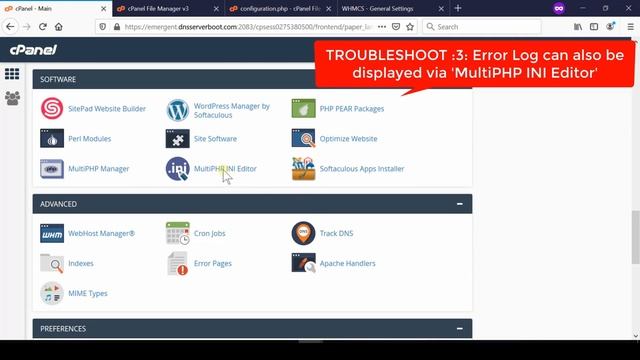The height and width of the screenshot is (360, 640).
Task: Click the MIME Types link
Action: [x=88, y=293]
